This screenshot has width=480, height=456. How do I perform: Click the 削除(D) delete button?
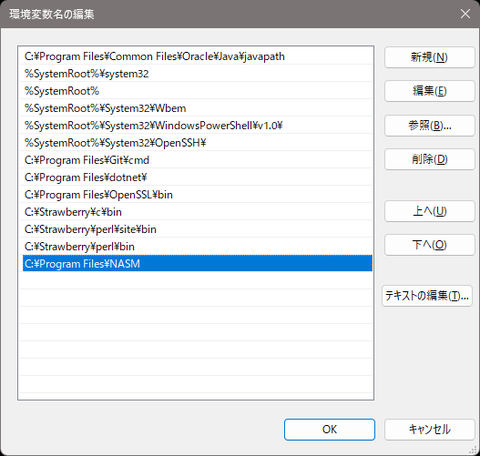429,159
